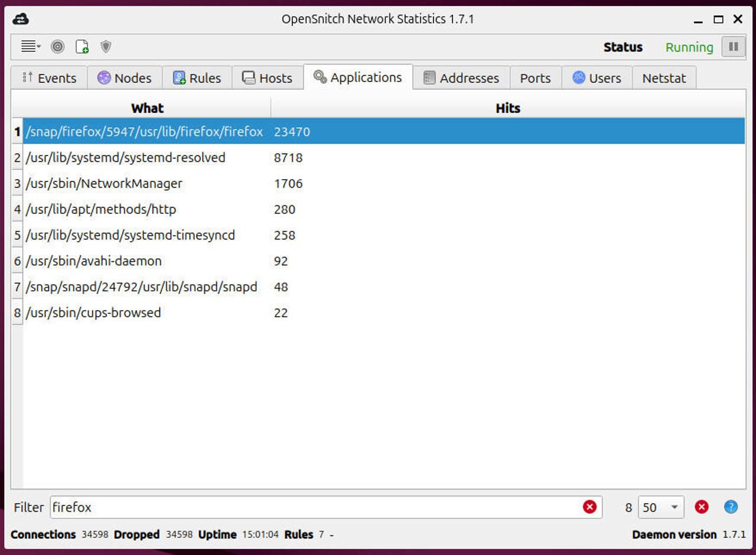Switch to the Netstat tab
This screenshot has height=555, width=756.
[664, 77]
